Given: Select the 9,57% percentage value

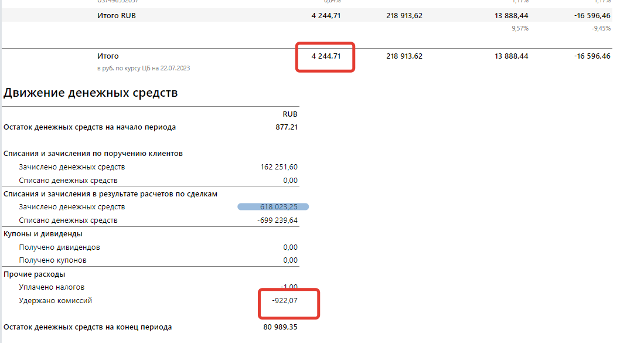Looking at the screenshot, I should [520, 28].
